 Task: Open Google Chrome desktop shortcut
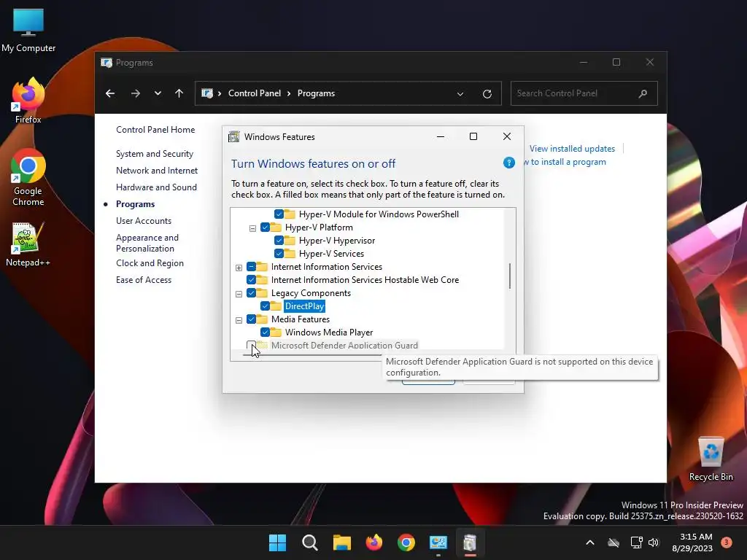point(28,177)
